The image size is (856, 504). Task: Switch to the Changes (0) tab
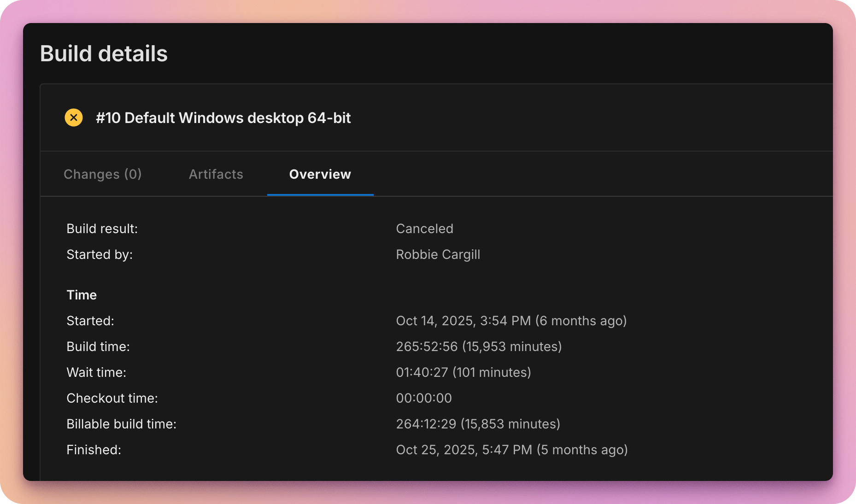(103, 174)
